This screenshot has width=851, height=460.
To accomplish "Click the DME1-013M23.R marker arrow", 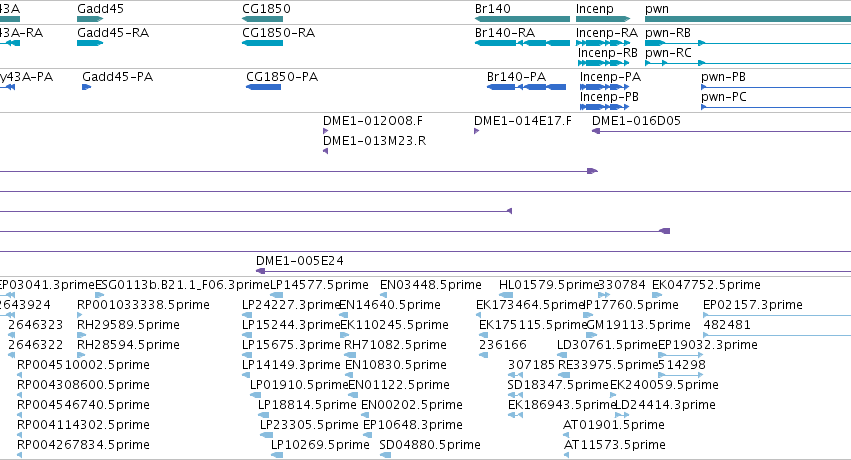I will pos(326,151).
